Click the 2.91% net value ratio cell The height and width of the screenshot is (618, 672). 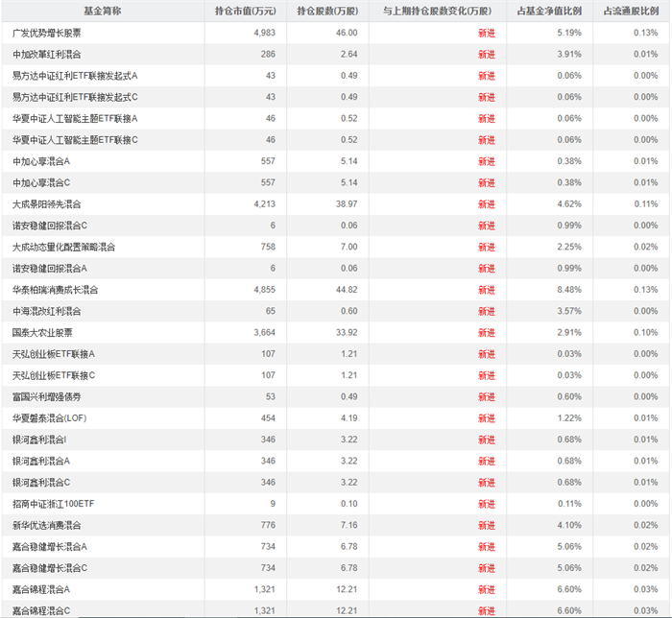569,333
